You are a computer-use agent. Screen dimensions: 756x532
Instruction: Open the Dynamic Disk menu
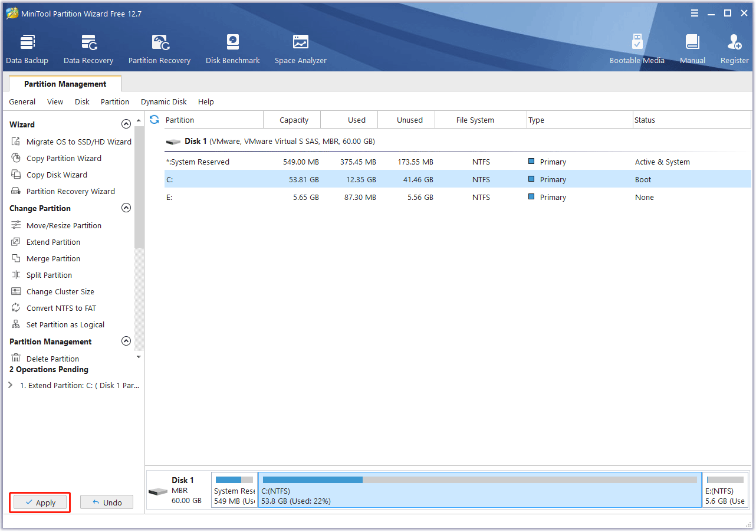[x=164, y=101]
